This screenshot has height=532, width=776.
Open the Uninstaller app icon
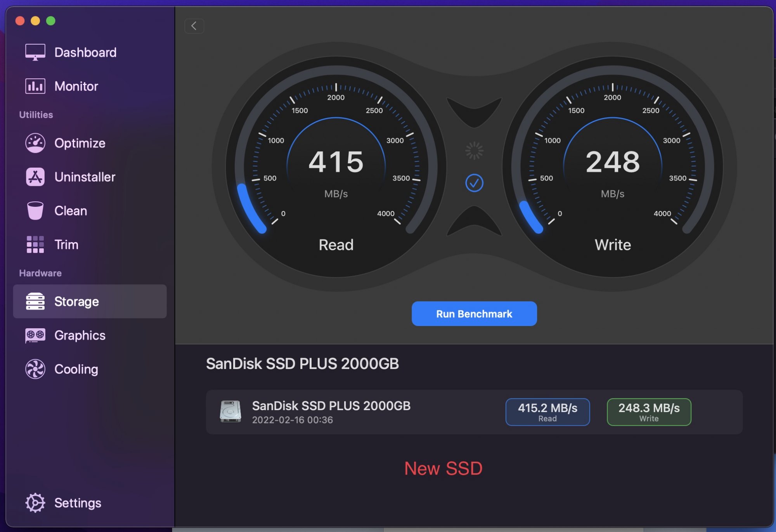(x=35, y=177)
